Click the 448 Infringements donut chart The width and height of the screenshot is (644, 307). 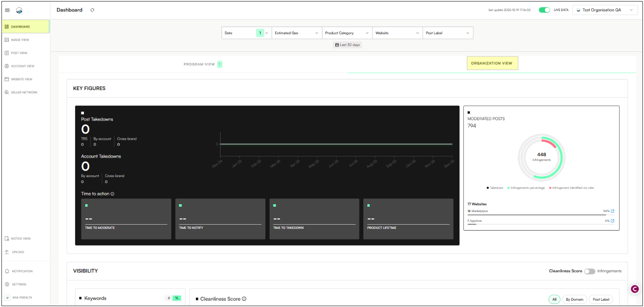coord(541,157)
